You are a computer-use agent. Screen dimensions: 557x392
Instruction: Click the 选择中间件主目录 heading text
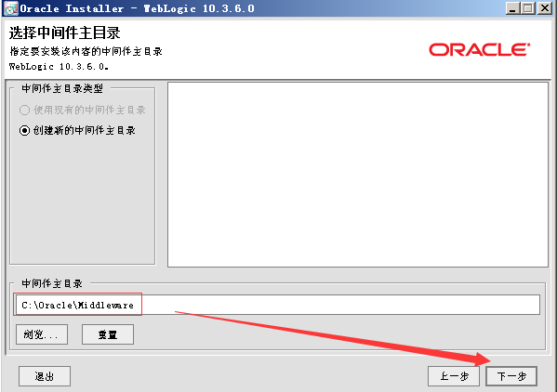pyautogui.click(x=65, y=33)
